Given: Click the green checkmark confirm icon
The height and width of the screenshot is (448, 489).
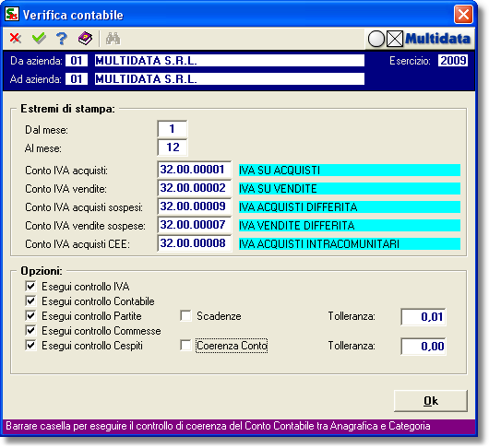Looking at the screenshot, I should tap(39, 39).
